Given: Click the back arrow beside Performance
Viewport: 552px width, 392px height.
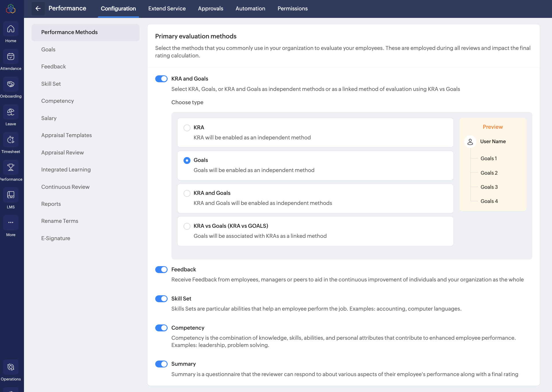Looking at the screenshot, I should [38, 8].
